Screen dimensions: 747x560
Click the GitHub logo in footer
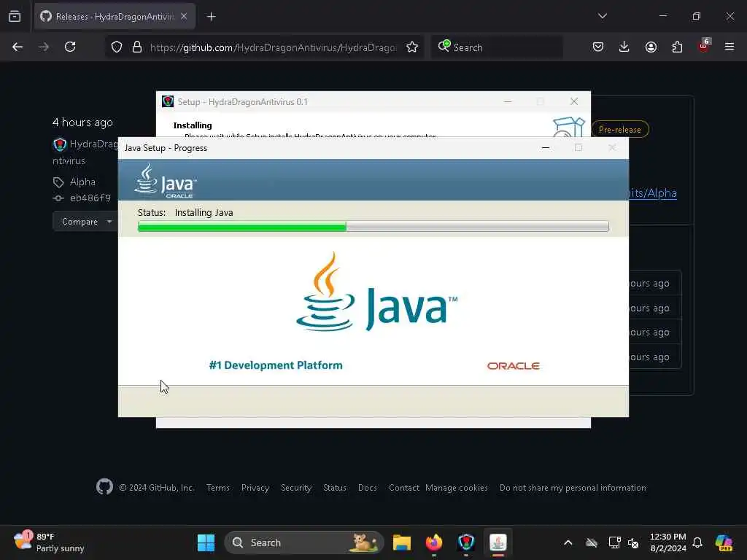[104, 486]
